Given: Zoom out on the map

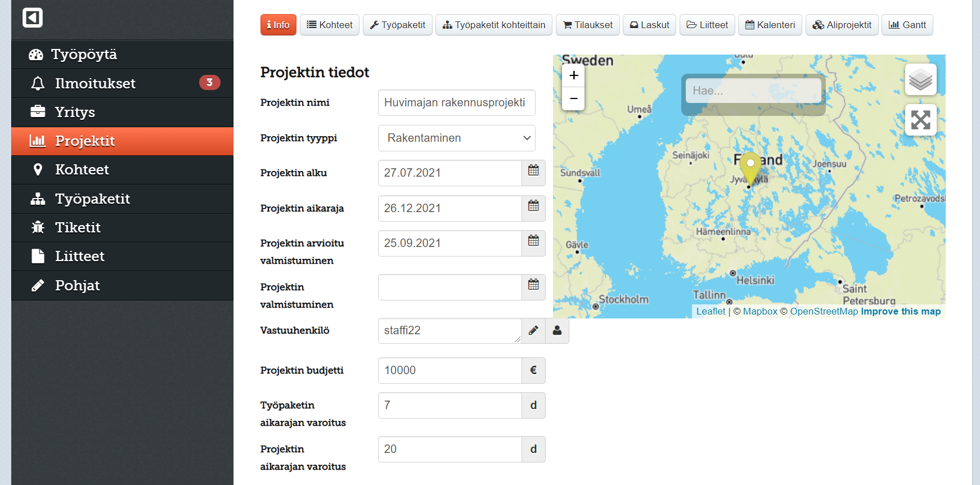Looking at the screenshot, I should click(573, 98).
